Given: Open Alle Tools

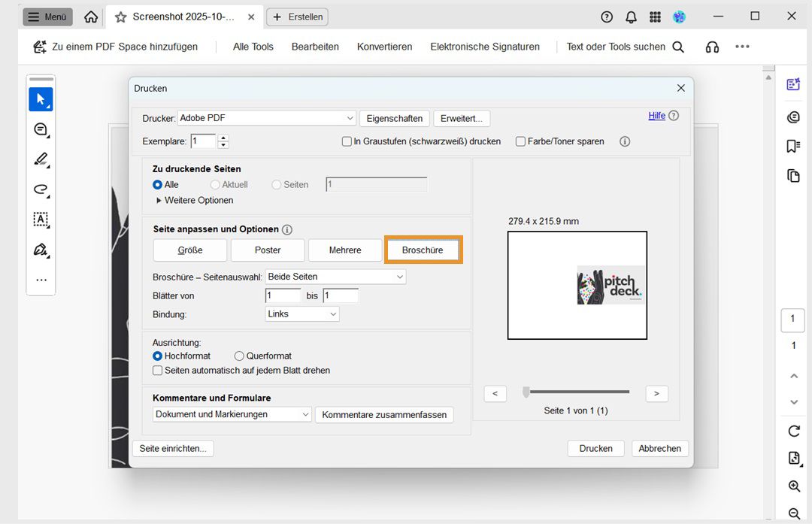Looking at the screenshot, I should pyautogui.click(x=253, y=47).
